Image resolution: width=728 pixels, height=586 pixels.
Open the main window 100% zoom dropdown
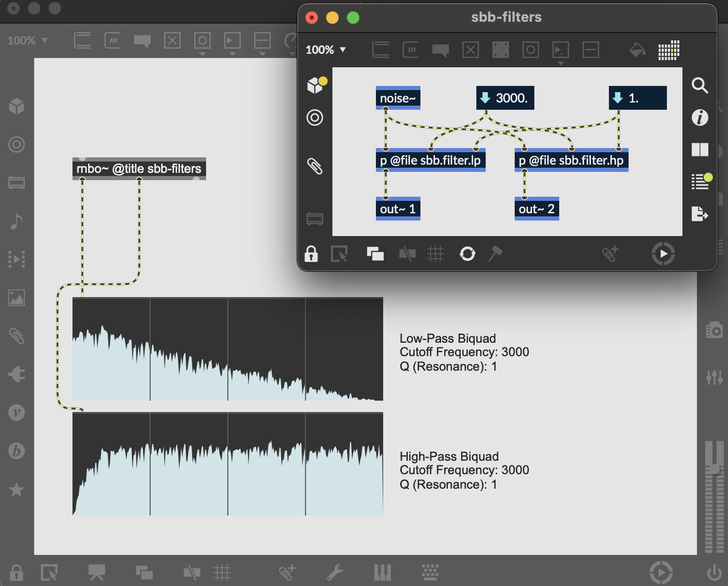click(x=27, y=40)
